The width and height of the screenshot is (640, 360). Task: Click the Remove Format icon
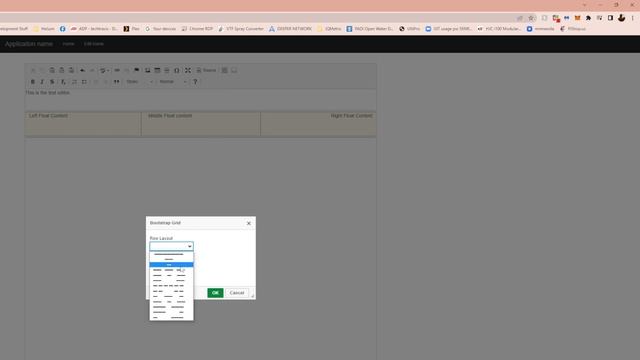coord(63,82)
